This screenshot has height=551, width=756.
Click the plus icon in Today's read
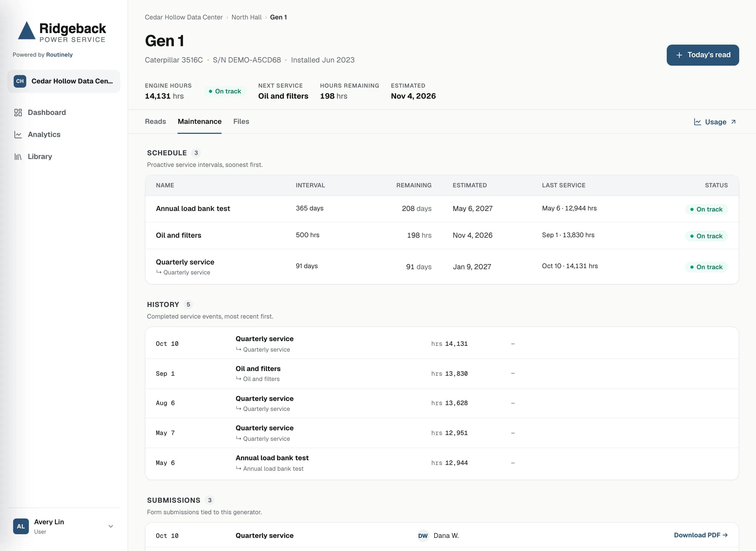click(679, 55)
